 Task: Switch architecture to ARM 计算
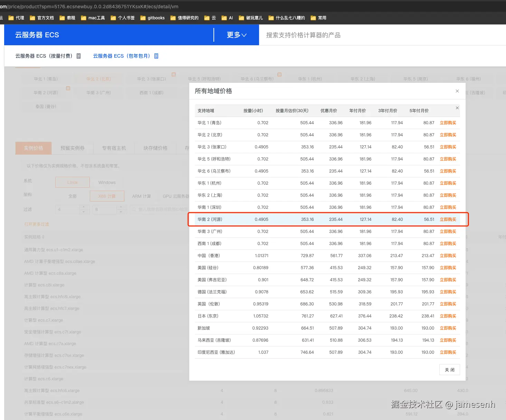click(142, 196)
